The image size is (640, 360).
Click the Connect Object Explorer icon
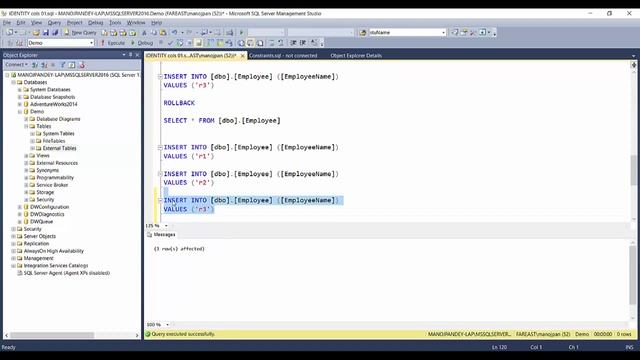(35, 65)
